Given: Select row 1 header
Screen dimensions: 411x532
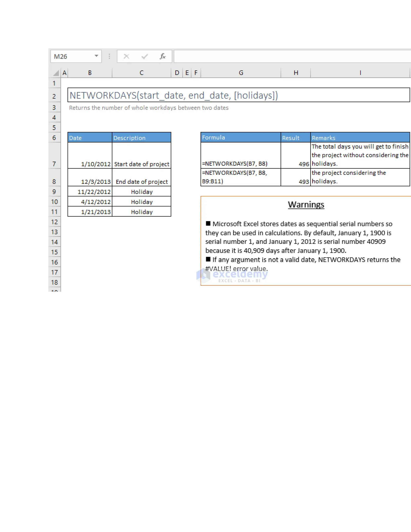Looking at the screenshot, I should (54, 83).
